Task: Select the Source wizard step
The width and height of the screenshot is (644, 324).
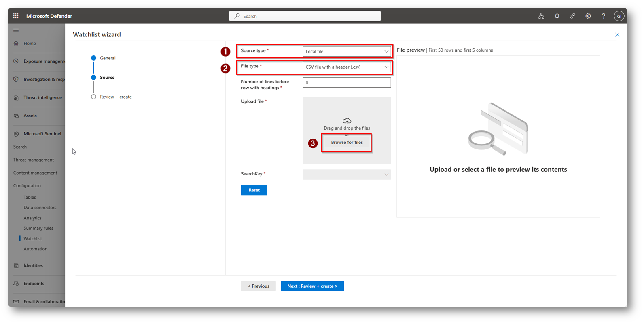Action: (x=103, y=78)
